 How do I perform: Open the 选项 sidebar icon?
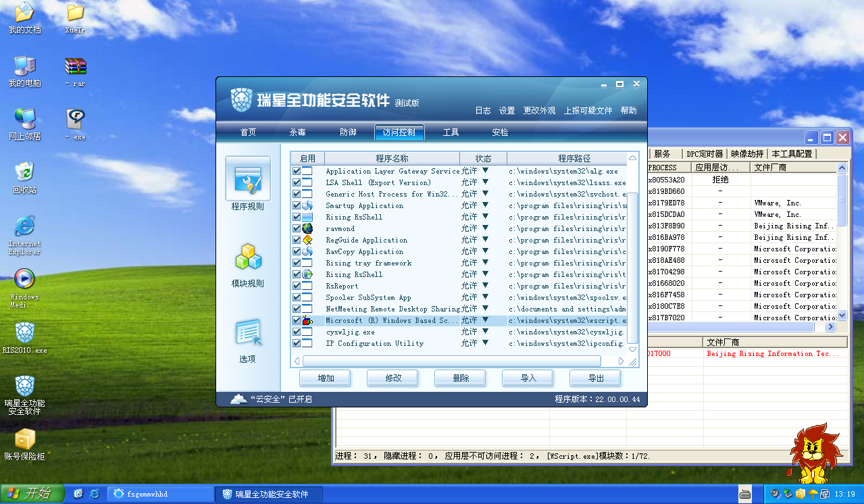click(248, 334)
